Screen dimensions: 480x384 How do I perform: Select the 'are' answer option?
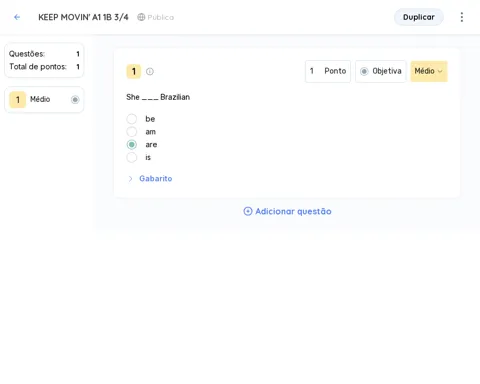point(132,144)
